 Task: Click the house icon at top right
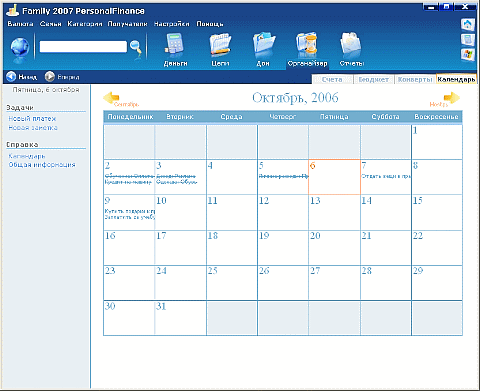coord(468,24)
